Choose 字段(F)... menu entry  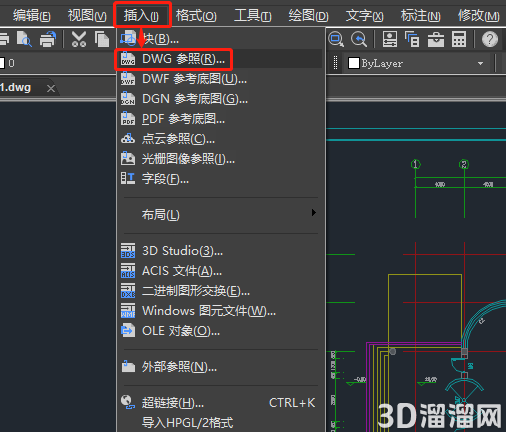(221, 179)
